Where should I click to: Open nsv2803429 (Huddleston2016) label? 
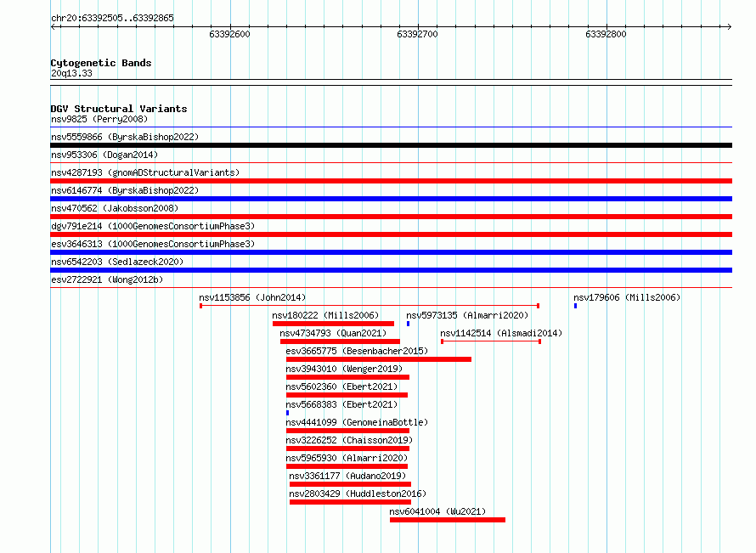point(358,494)
